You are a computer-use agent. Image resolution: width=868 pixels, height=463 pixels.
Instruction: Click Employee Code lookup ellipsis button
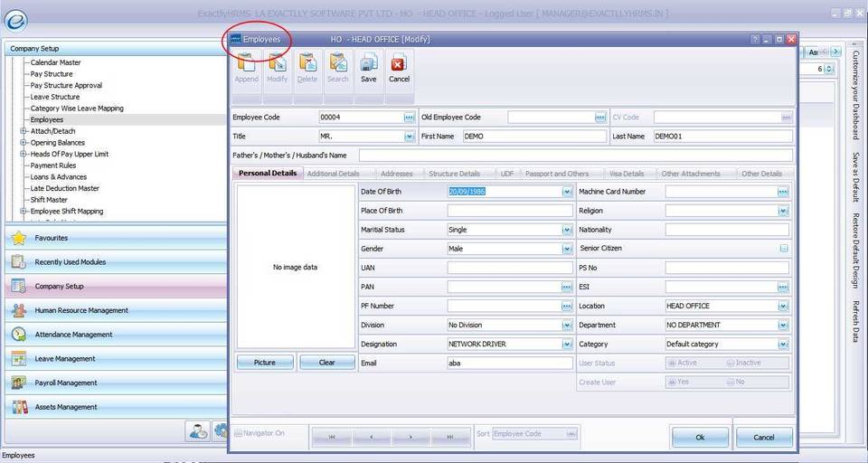pos(409,118)
